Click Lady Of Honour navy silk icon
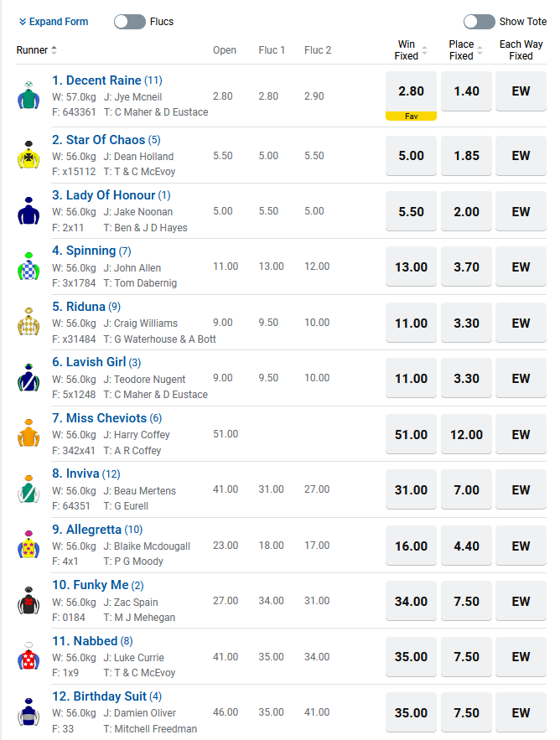Screen dimensions: 560x740 tap(29, 211)
